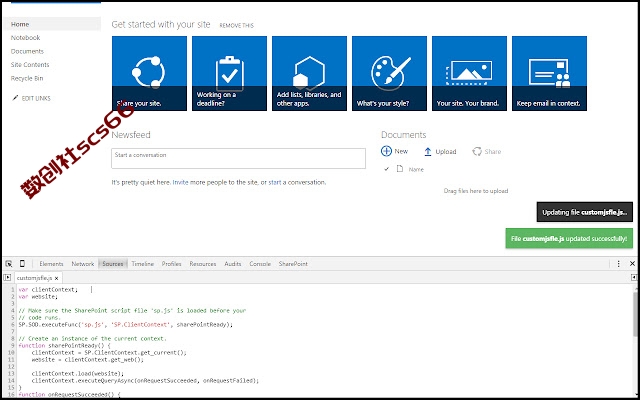The height and width of the screenshot is (400, 640).
Task: Click REMOVE THIS next to Get started
Action: pos(236,25)
